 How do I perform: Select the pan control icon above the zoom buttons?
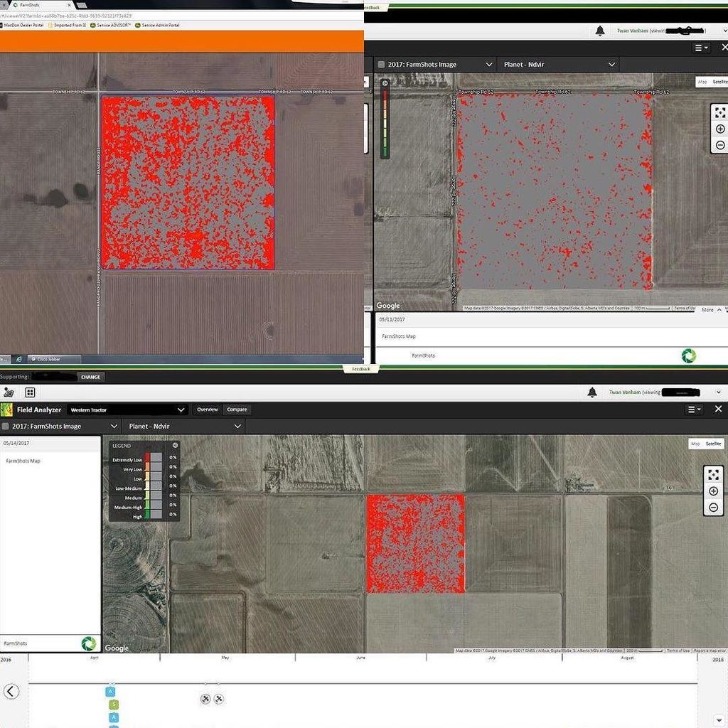coord(714,473)
